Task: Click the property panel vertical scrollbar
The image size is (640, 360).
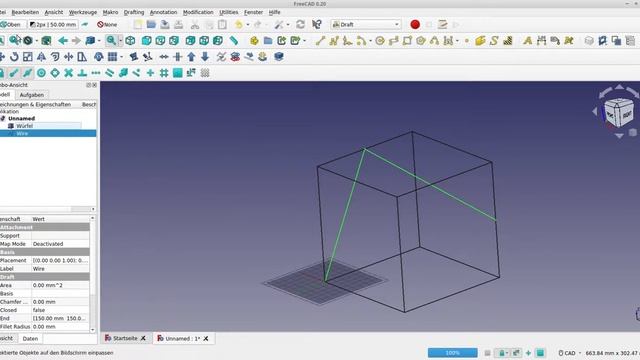Action: [x=93, y=274]
